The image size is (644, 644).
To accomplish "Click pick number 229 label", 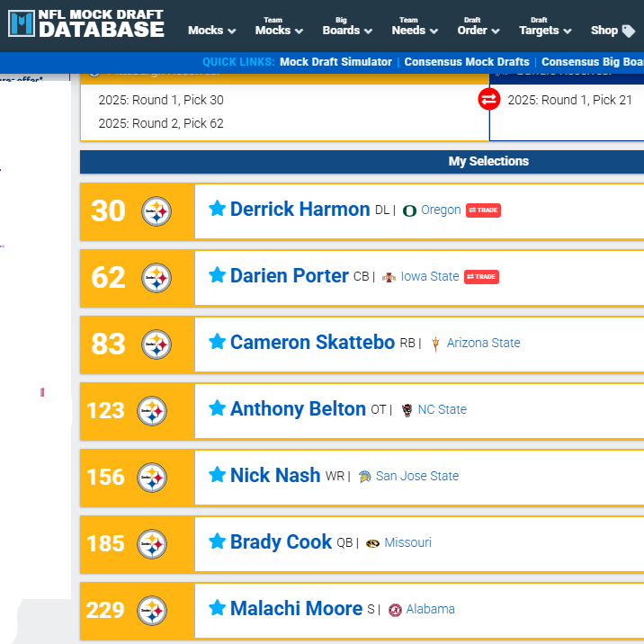I will [x=105, y=610].
